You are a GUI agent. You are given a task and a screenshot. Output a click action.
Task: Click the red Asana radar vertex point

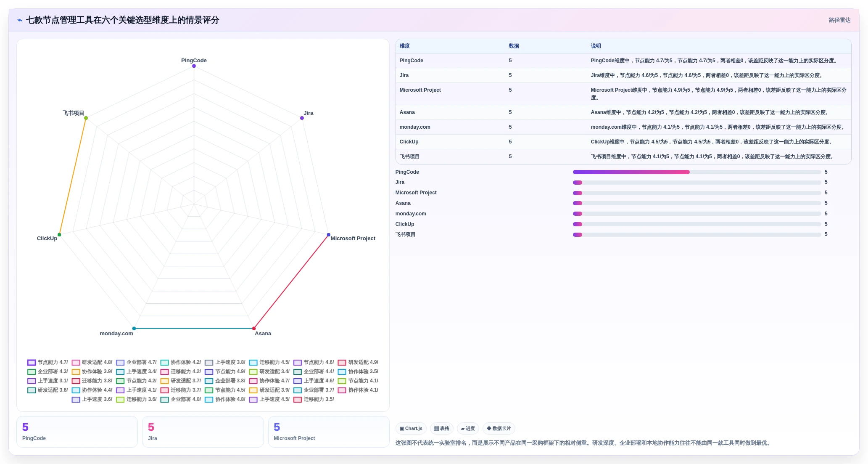254,329
